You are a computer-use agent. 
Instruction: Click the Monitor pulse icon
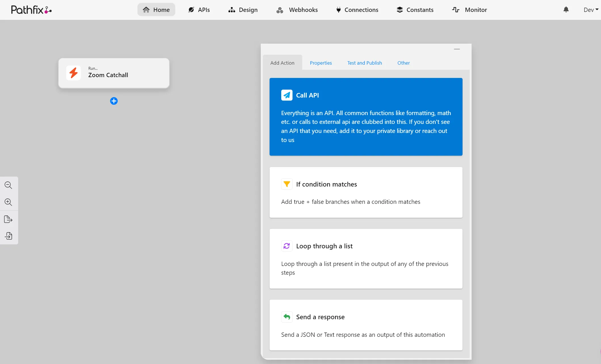click(x=456, y=10)
